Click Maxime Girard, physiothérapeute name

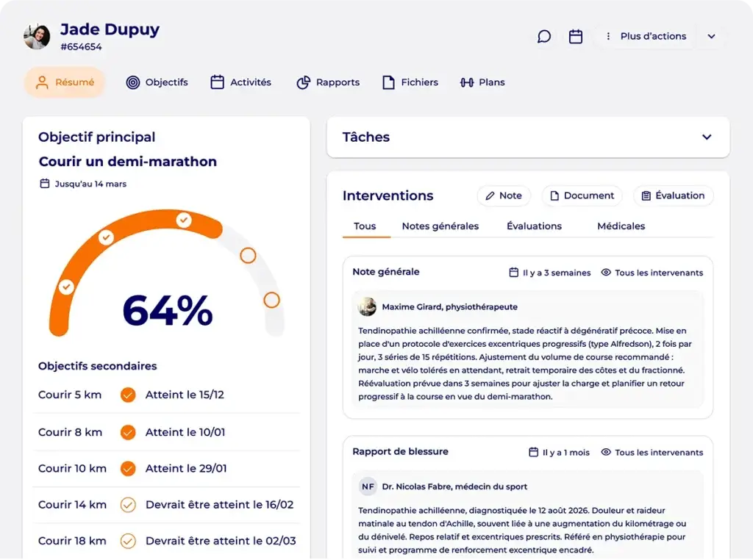[449, 307]
